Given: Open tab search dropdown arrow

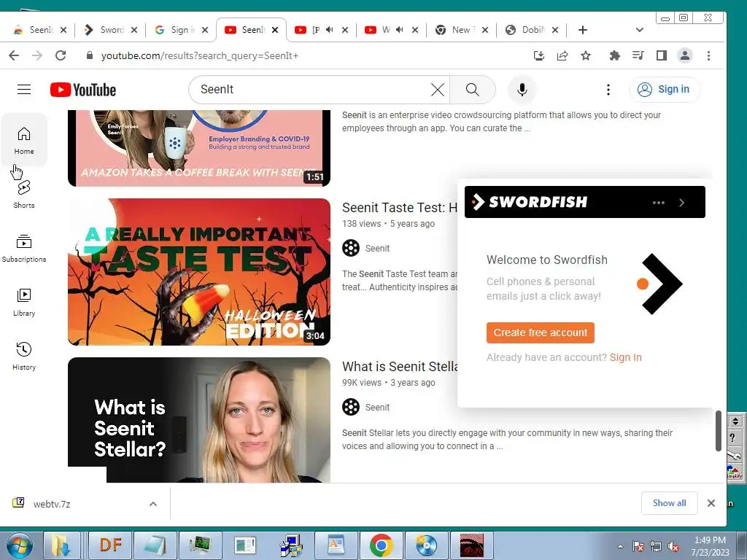Looking at the screenshot, I should [639, 30].
